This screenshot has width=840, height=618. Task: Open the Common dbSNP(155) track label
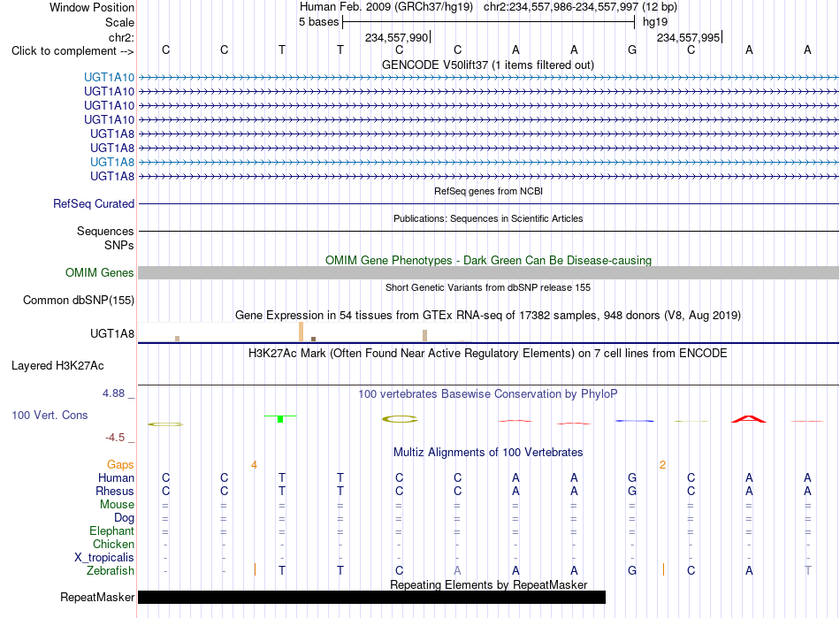[79, 300]
